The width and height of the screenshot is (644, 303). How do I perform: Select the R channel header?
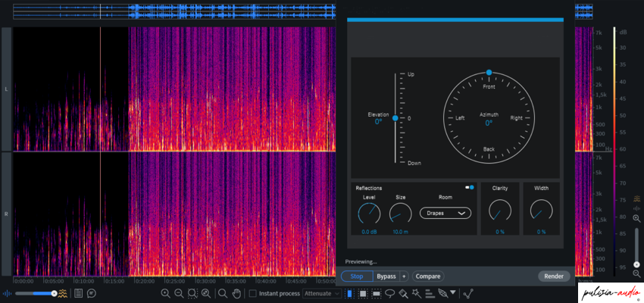(x=6, y=214)
